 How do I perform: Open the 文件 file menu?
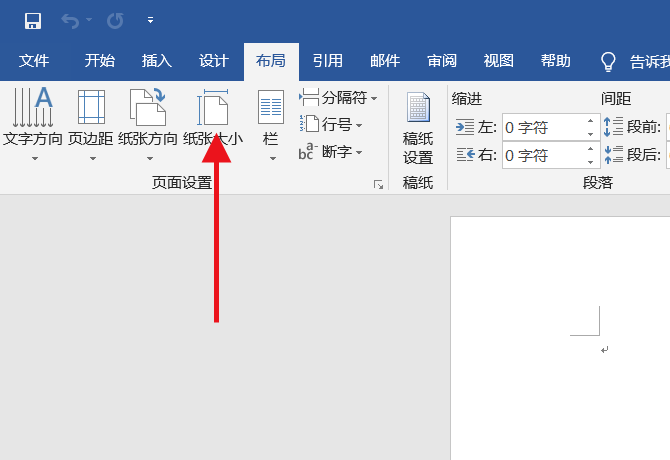(34, 61)
